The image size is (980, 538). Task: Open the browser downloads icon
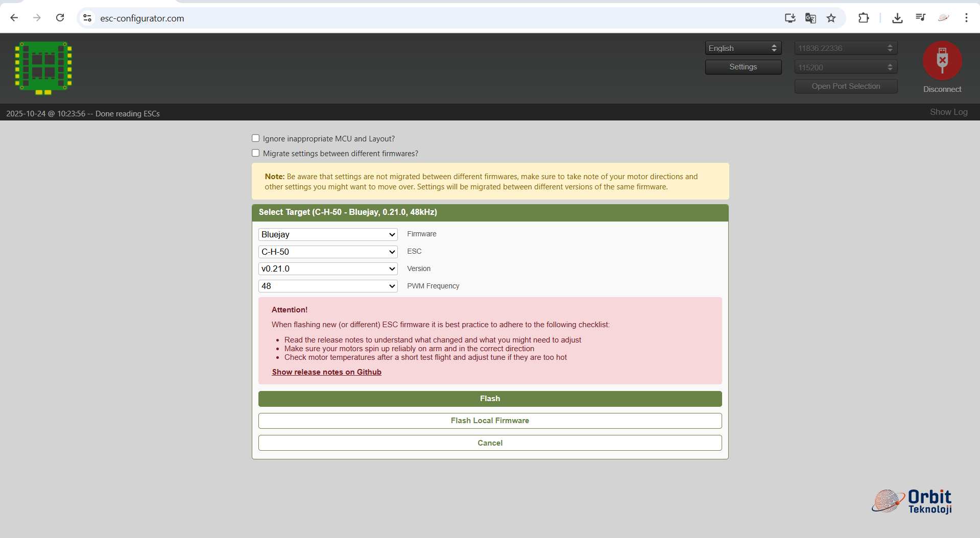coord(897,18)
